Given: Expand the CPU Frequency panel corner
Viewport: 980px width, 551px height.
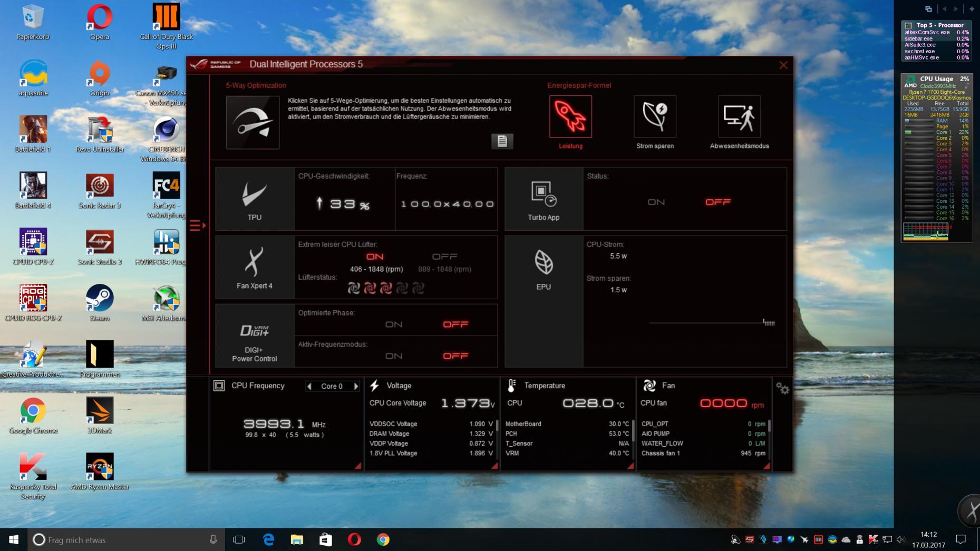Looking at the screenshot, I should 358,466.
